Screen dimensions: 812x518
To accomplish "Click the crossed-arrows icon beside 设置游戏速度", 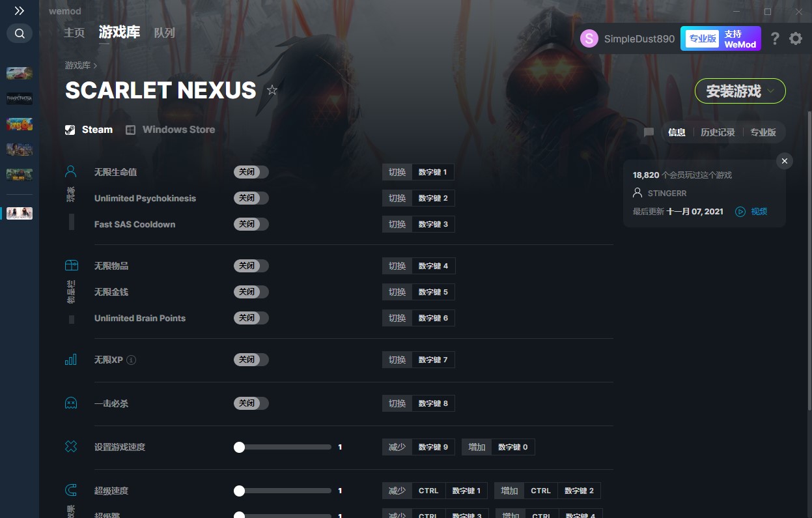I will (71, 447).
